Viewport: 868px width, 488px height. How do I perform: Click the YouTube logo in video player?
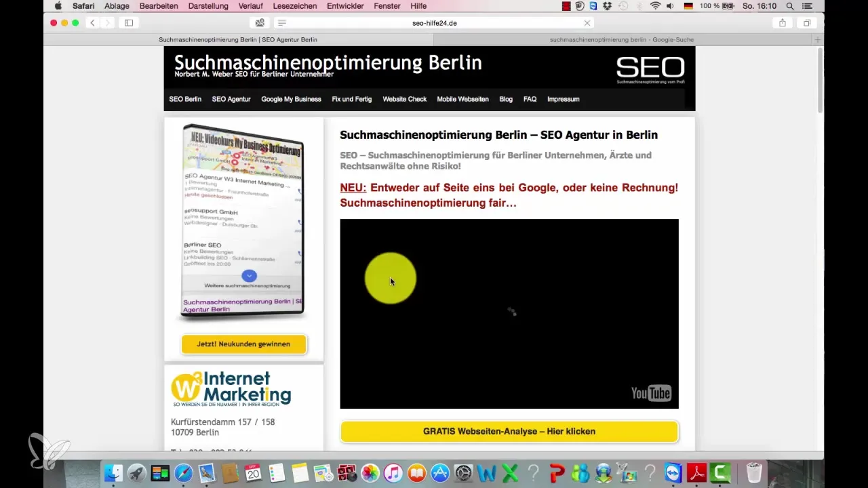pyautogui.click(x=651, y=393)
